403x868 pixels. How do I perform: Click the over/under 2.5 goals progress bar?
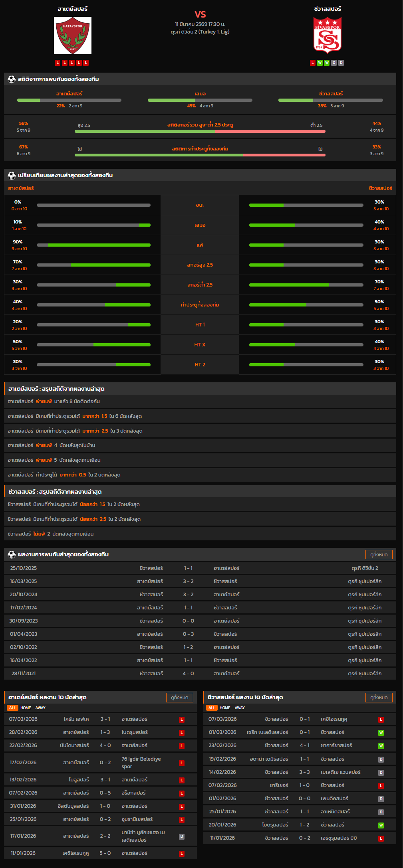200,131
